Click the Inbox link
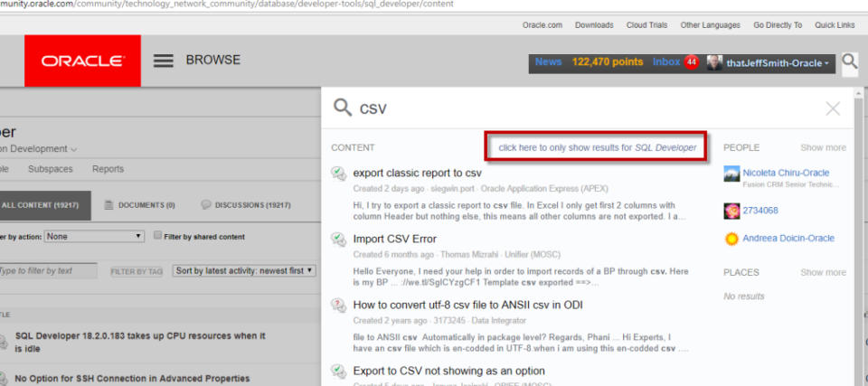This screenshot has height=386, width=868. point(666,62)
